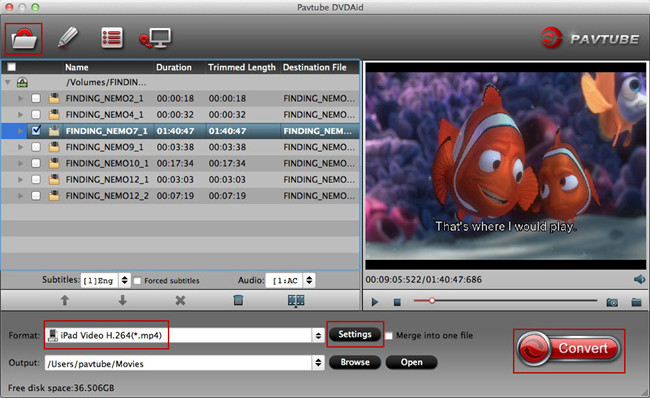Screen dimensions: 650x398
Task: Open the Edit pencil tool
Action: pos(68,38)
